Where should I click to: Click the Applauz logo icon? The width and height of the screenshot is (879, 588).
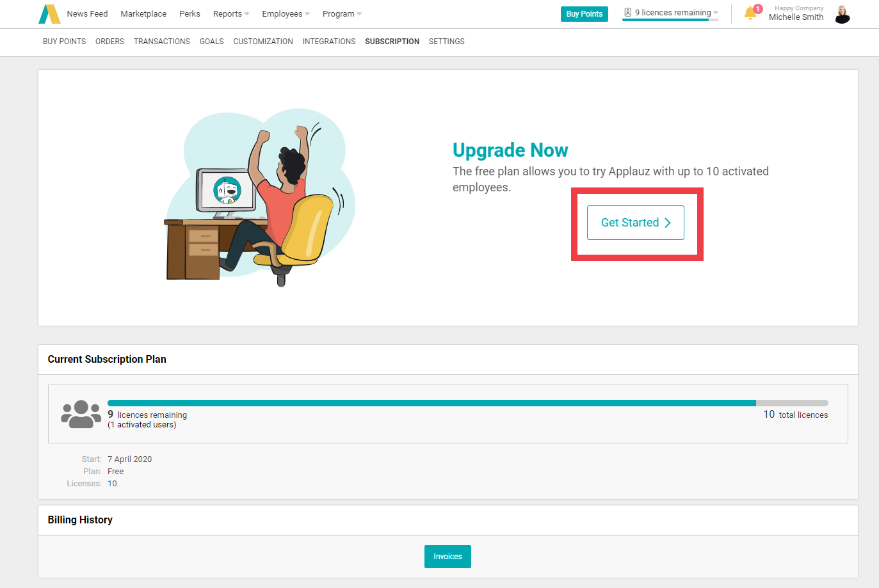click(x=49, y=14)
